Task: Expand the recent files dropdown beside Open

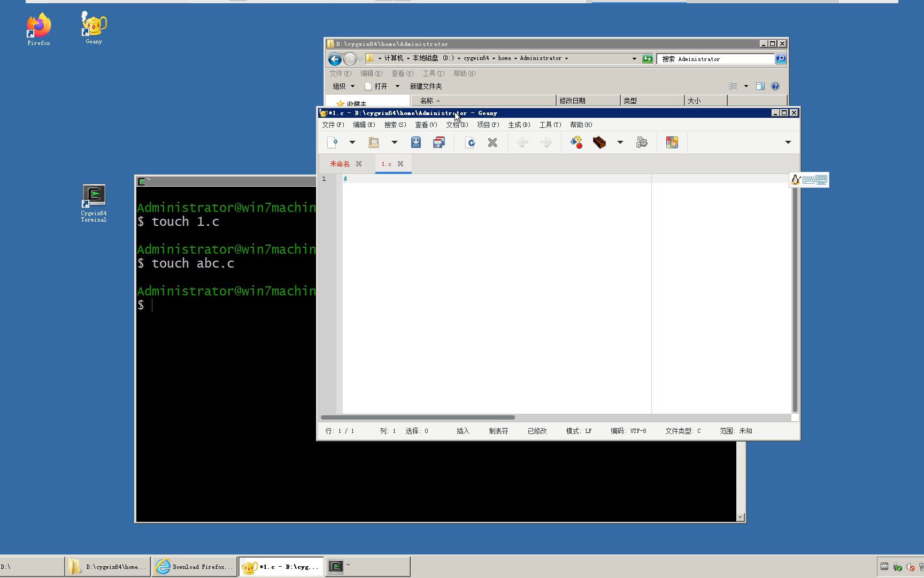Action: [x=394, y=142]
